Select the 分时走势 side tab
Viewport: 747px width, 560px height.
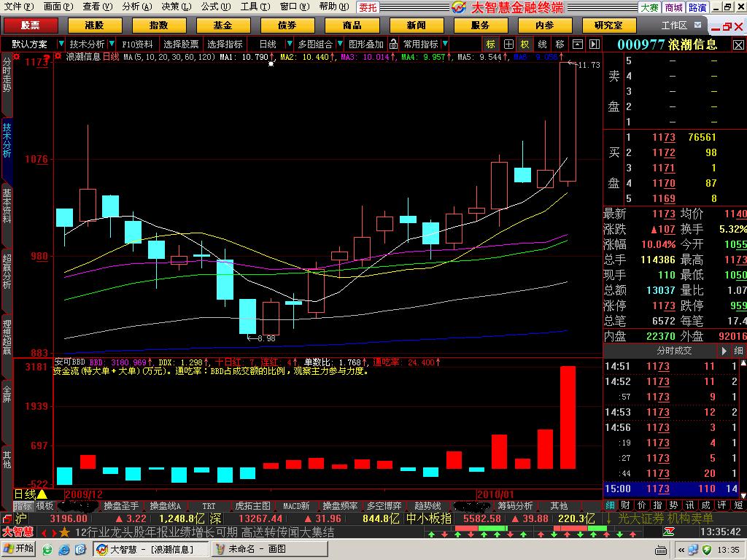coord(7,75)
